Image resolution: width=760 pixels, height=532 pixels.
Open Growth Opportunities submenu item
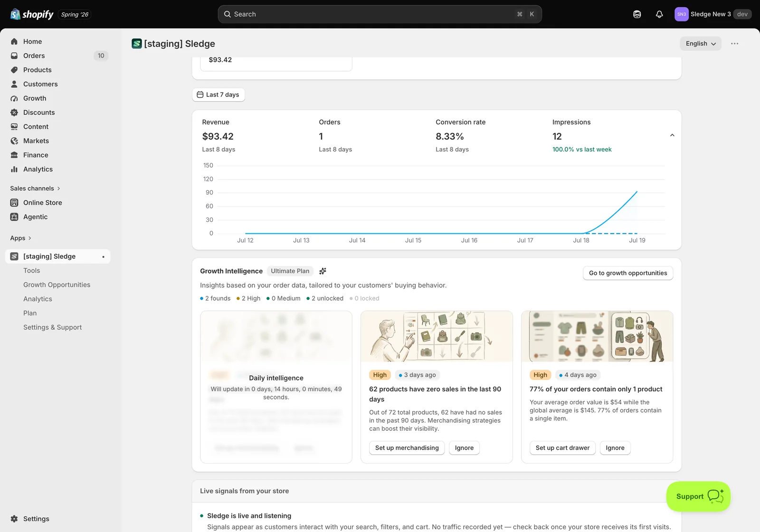57,285
